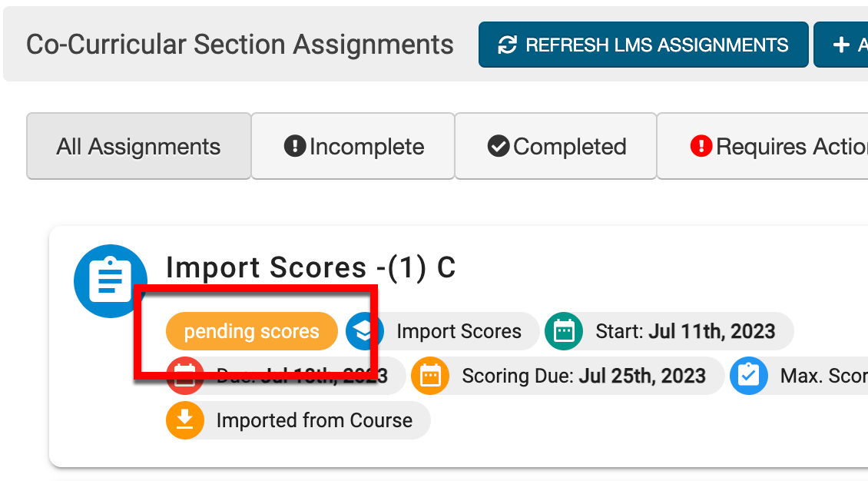This screenshot has height=481, width=868.
Task: Click the refresh arrows icon
Action: coord(507,45)
